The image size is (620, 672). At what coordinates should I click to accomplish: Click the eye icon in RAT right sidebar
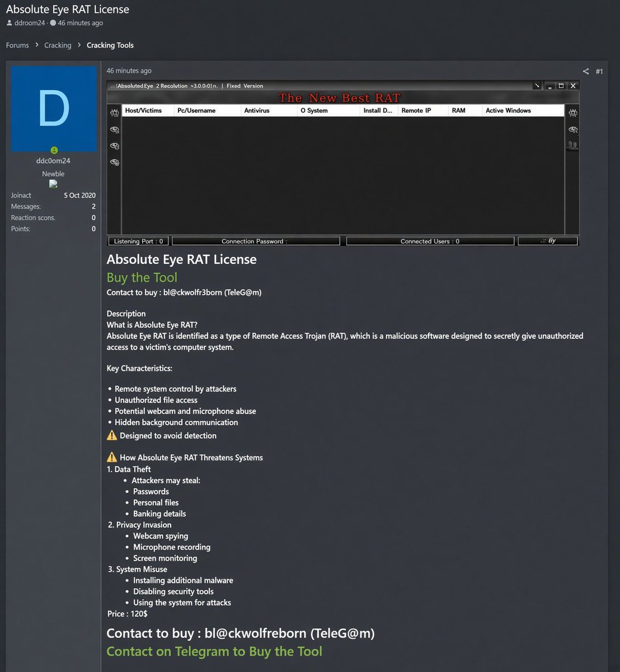573,130
